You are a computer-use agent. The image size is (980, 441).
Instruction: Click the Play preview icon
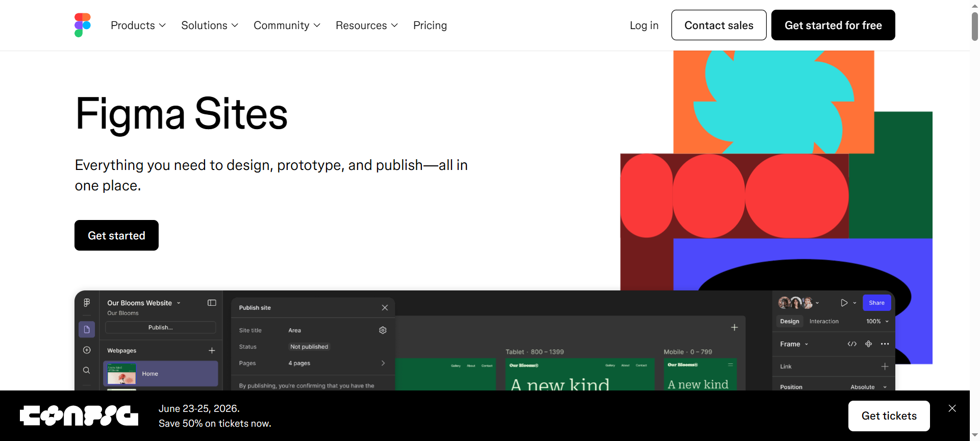coord(844,303)
